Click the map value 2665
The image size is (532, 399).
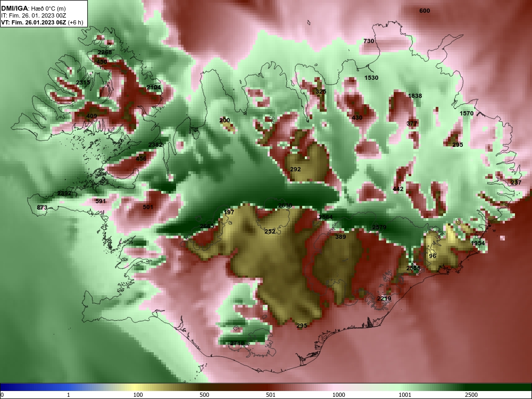(x=206, y=226)
